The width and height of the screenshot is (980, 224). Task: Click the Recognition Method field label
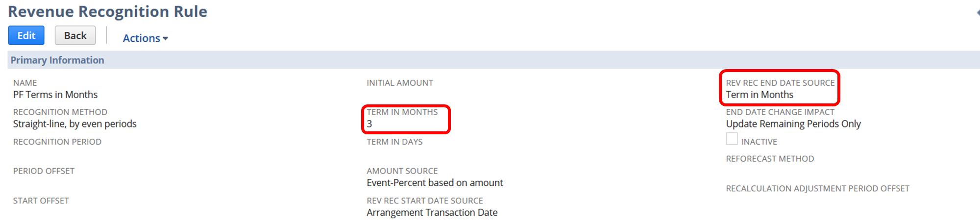60,112
